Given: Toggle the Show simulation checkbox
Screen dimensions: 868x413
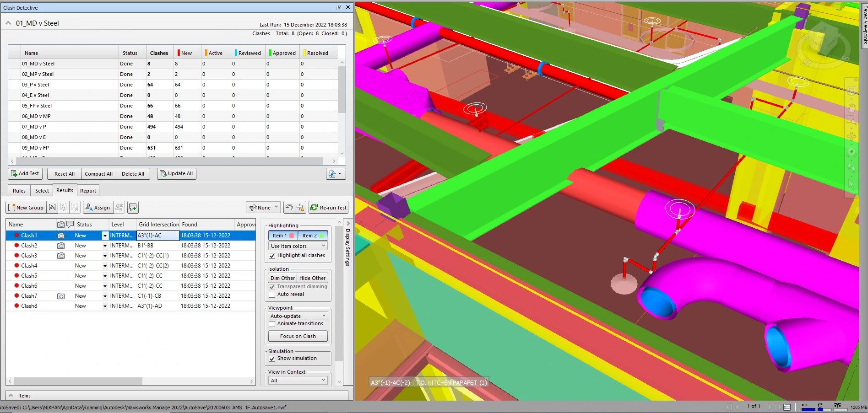Looking at the screenshot, I should (272, 359).
